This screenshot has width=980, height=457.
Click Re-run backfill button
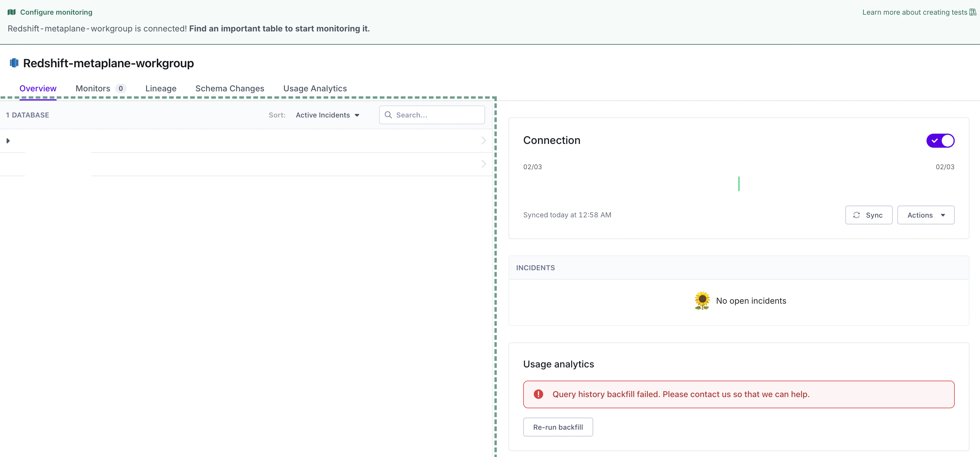pyautogui.click(x=558, y=427)
